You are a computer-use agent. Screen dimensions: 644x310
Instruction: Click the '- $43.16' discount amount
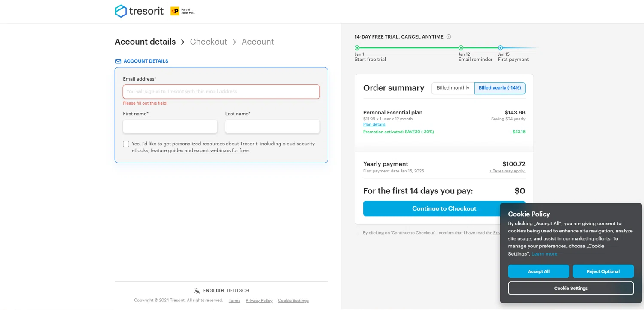pos(518,132)
